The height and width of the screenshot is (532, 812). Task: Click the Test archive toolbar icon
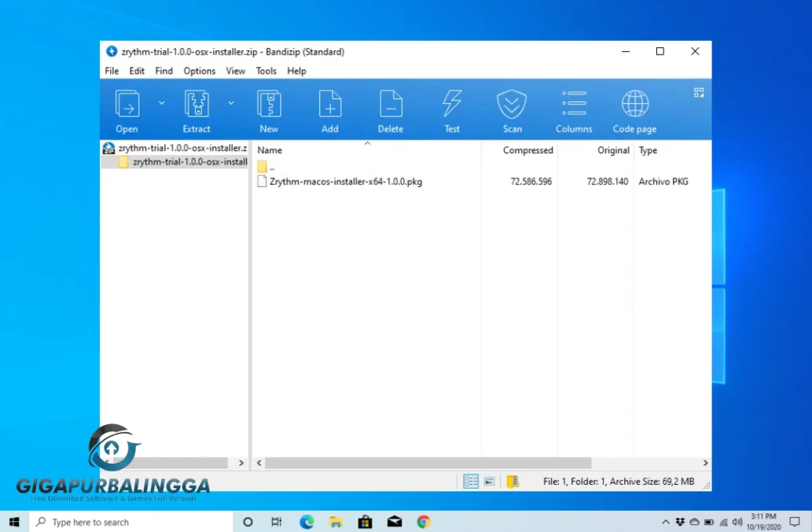point(451,104)
